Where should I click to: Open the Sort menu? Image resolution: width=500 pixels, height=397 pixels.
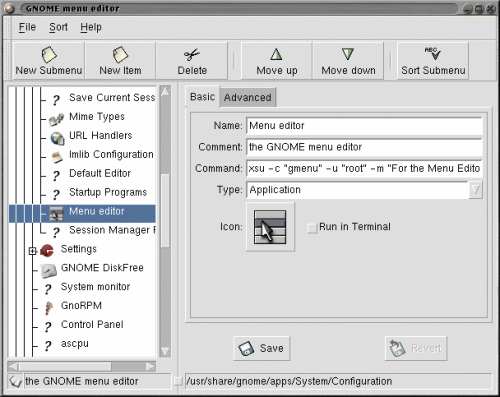click(58, 27)
